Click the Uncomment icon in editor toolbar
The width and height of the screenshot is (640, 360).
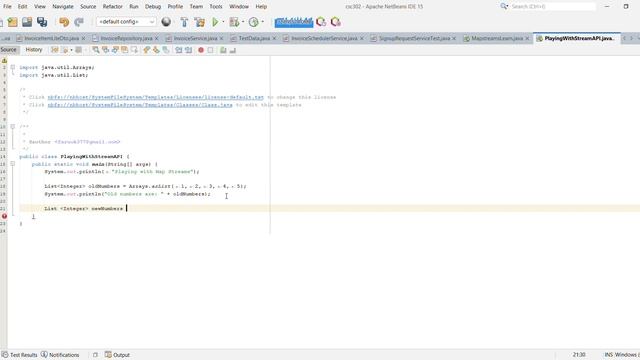(233, 50)
